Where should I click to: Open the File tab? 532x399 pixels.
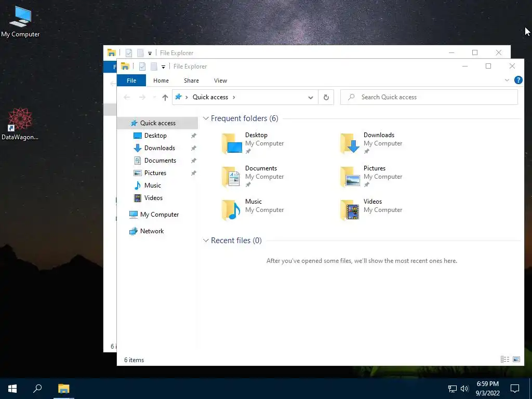pos(131,81)
